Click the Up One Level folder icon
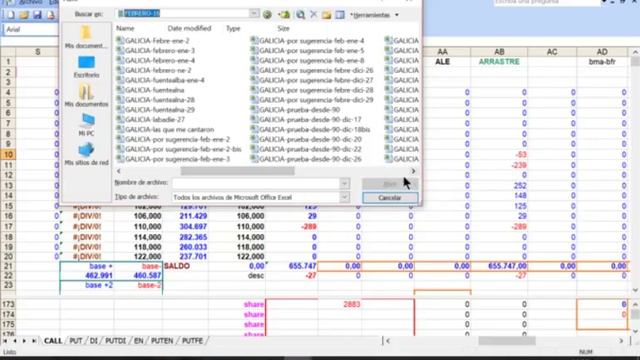640x360 pixels. point(284,15)
